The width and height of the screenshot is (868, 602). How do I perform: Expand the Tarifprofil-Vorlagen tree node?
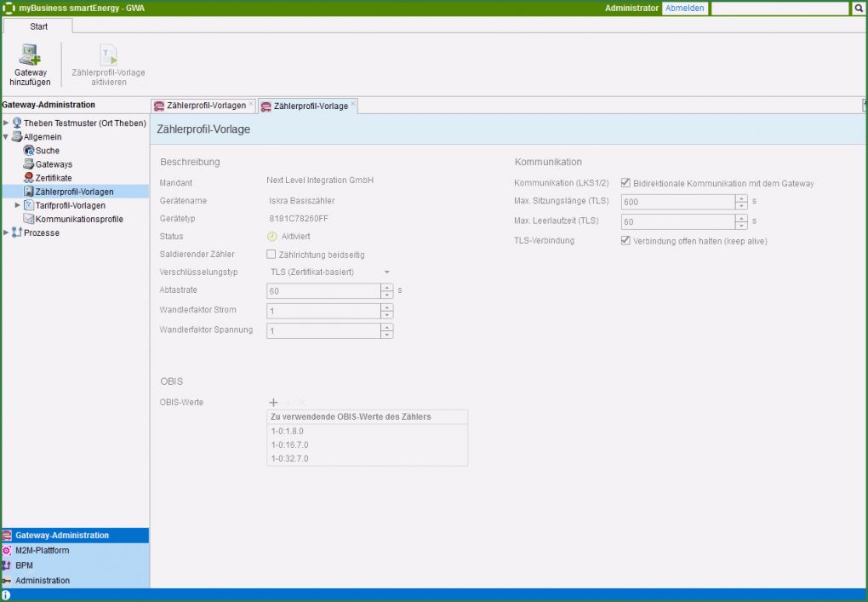17,205
